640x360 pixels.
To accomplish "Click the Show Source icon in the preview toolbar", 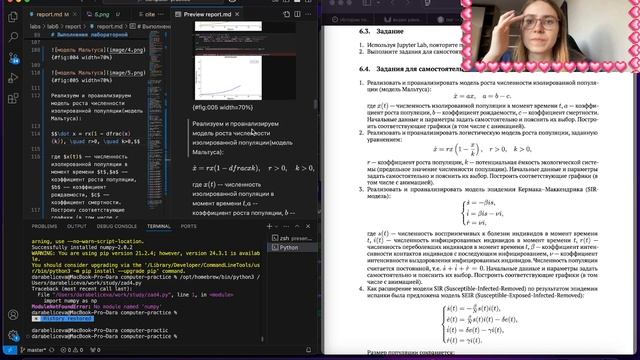I will click(x=287, y=14).
